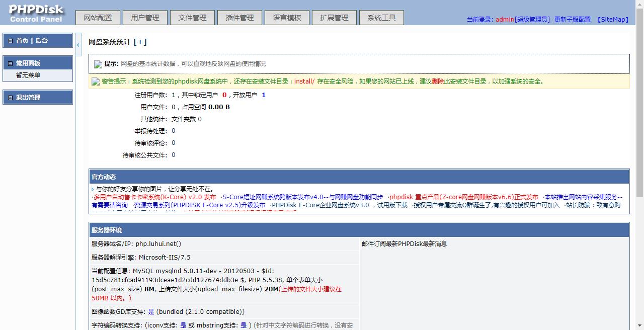Screen dimensions: 644x330
Task: Open 举报待处理 count link
Action: pos(174,131)
